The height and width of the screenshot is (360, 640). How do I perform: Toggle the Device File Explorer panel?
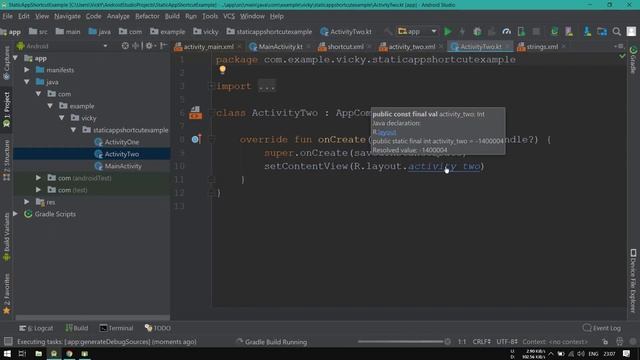[633, 281]
